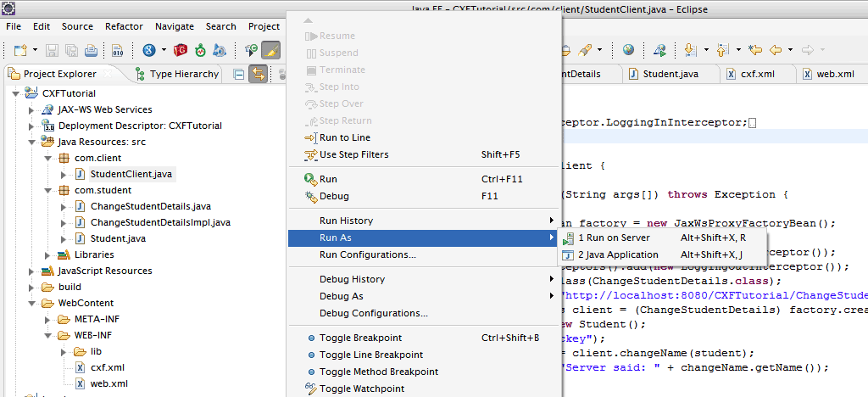868x397 pixels.
Task: Click the New wizard toolbar icon
Action: (x=19, y=51)
